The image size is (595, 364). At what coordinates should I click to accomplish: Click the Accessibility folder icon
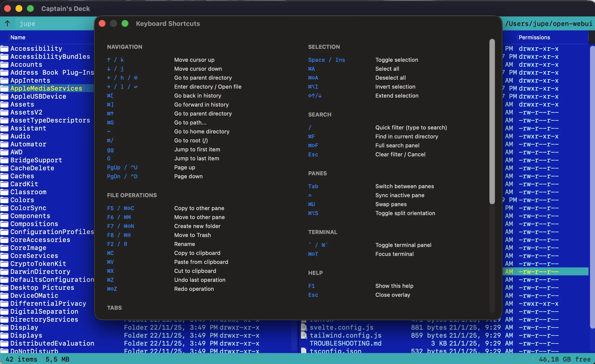(4, 49)
